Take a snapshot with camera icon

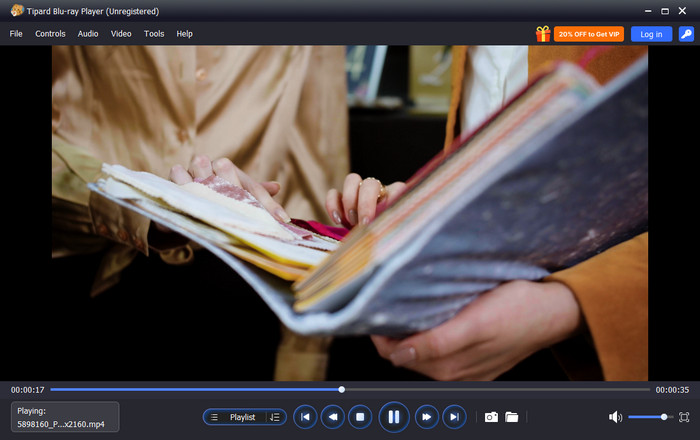pos(491,417)
